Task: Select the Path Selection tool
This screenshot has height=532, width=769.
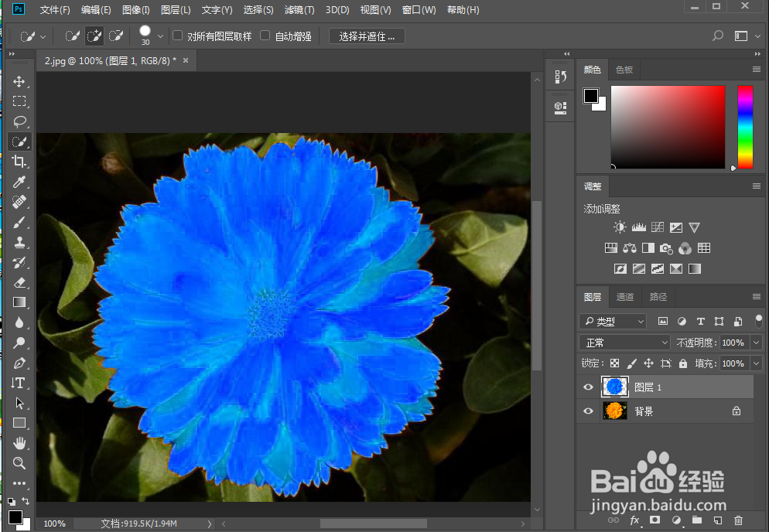Action: point(19,403)
